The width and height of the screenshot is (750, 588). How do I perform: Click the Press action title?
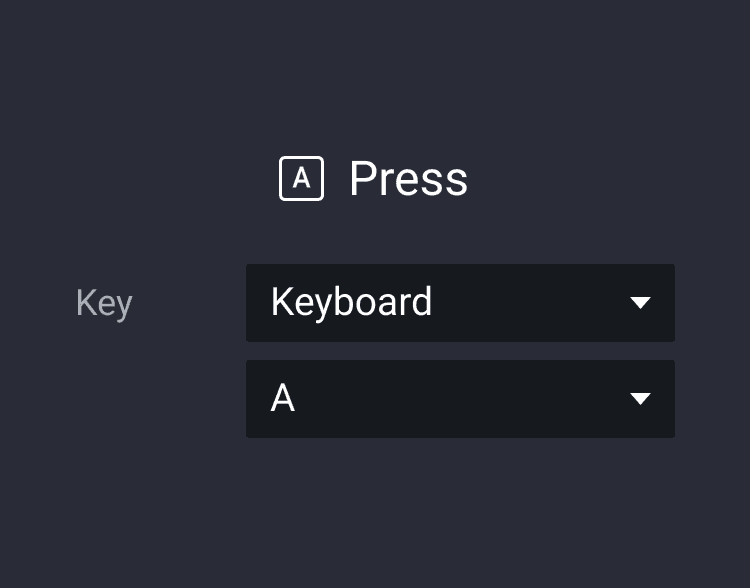(408, 179)
